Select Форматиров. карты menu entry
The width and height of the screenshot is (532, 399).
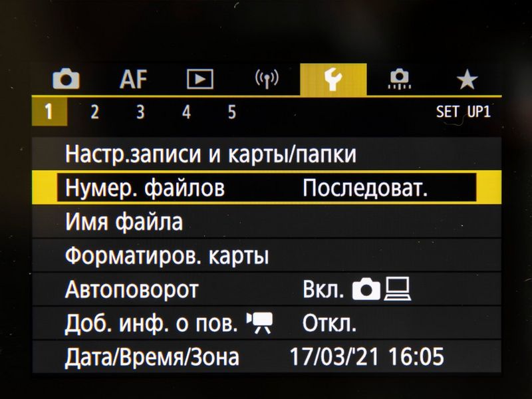tap(267, 255)
